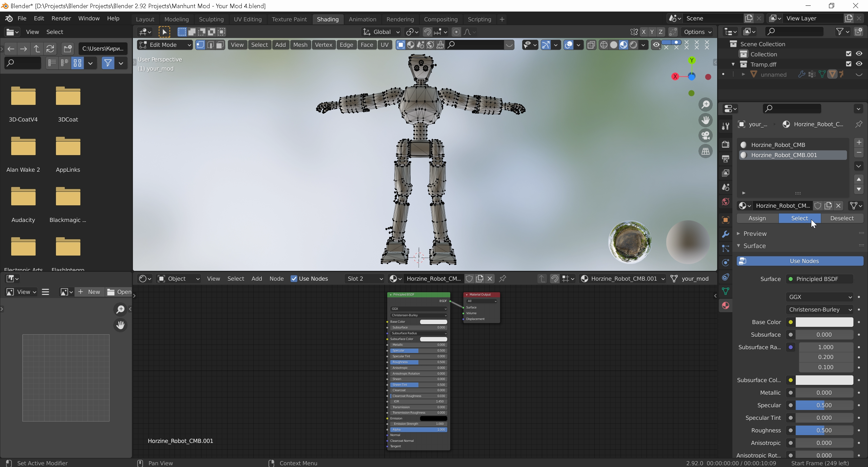Image resolution: width=868 pixels, height=467 pixels.
Task: Toggle camera view icon in the viewport
Action: coord(706,136)
